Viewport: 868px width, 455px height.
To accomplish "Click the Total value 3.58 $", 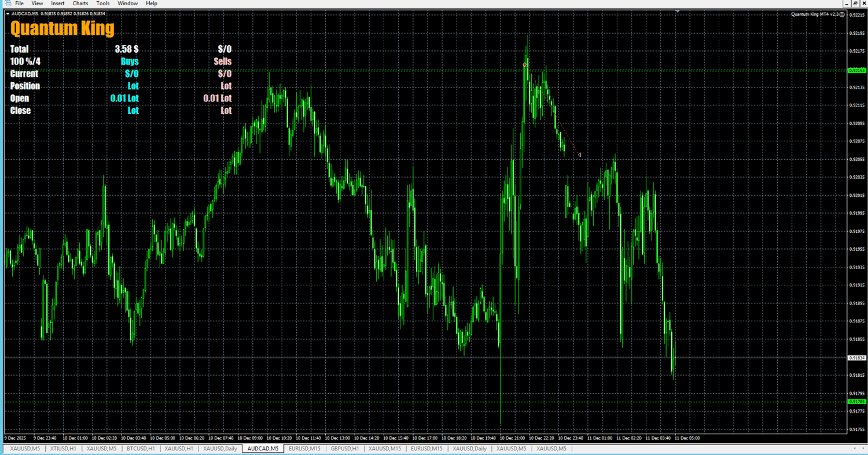I will coord(127,49).
